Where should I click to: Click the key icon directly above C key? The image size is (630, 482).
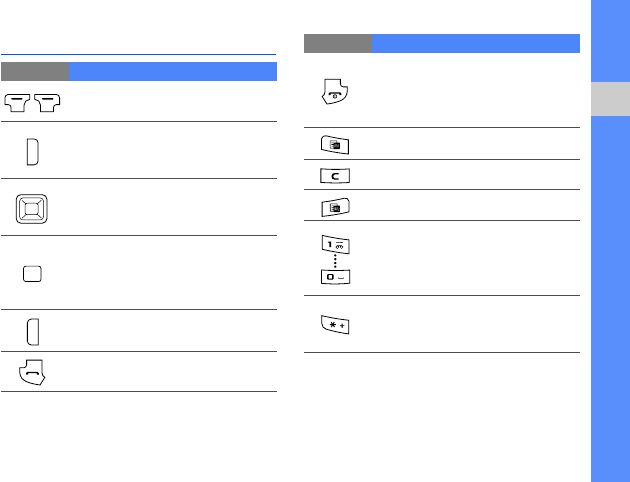coord(333,145)
